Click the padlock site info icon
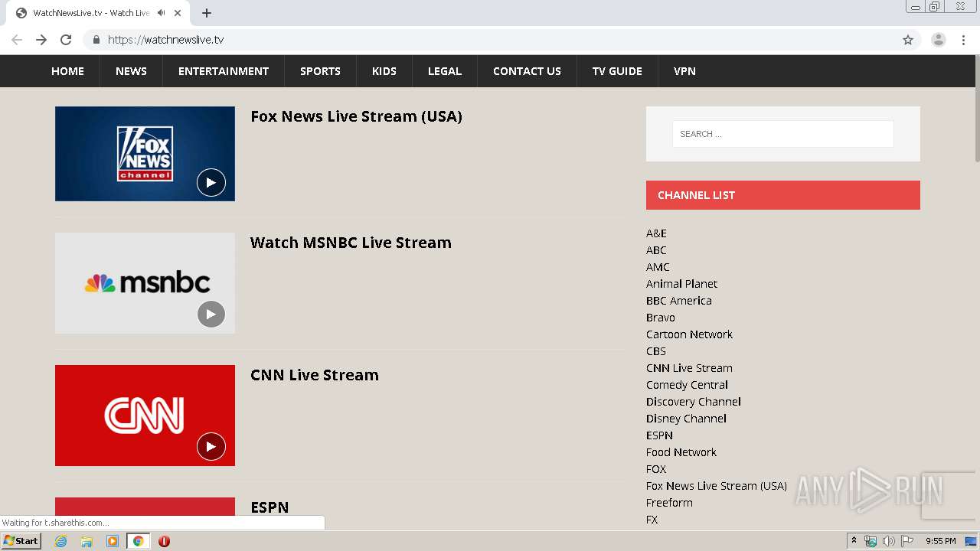Image resolution: width=980 pixels, height=551 pixels. click(96, 40)
